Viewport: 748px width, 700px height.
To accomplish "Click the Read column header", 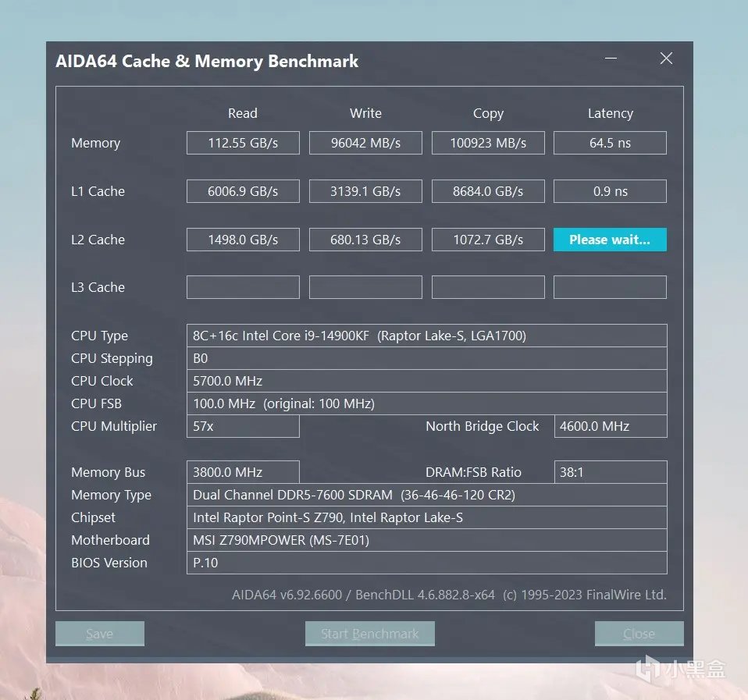I will click(x=242, y=113).
